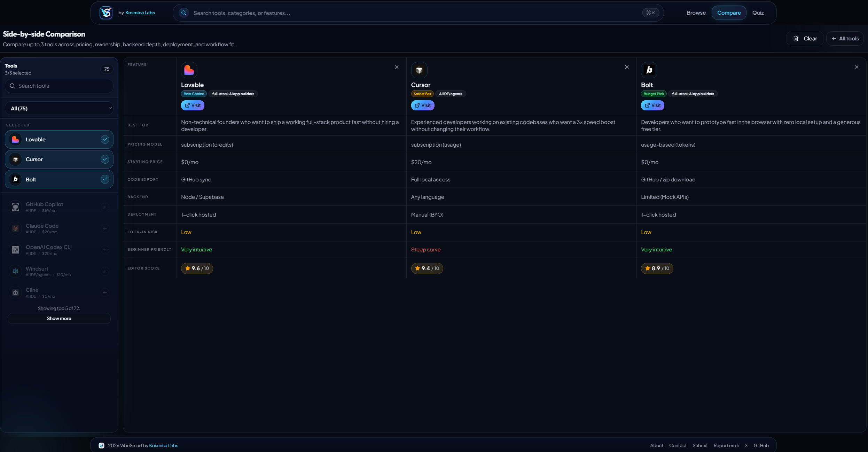Click Kosmica Labs link in header

(140, 13)
